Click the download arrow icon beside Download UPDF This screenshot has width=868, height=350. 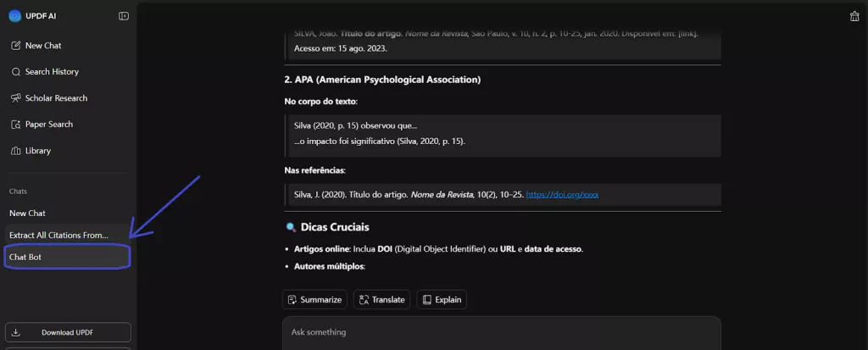[16, 332]
